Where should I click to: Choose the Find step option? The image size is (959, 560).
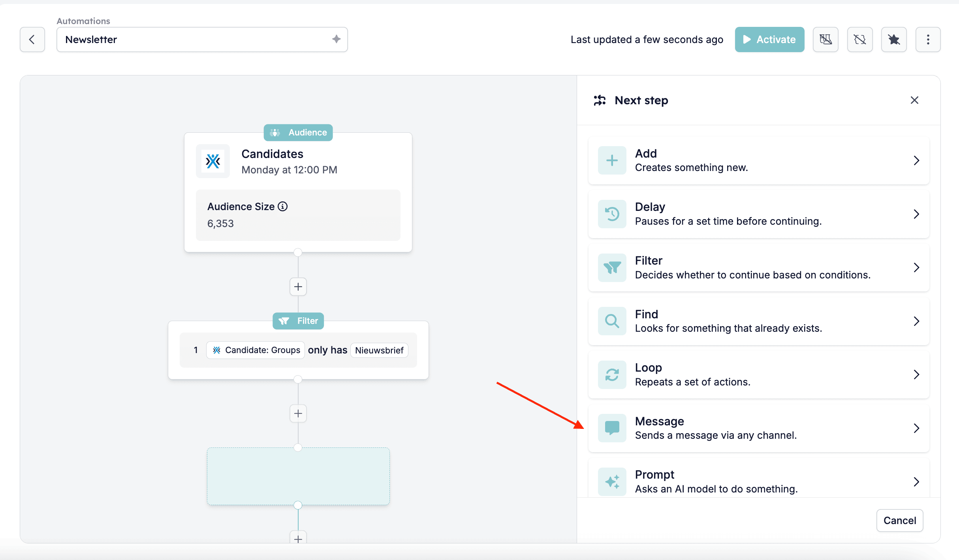click(x=759, y=321)
